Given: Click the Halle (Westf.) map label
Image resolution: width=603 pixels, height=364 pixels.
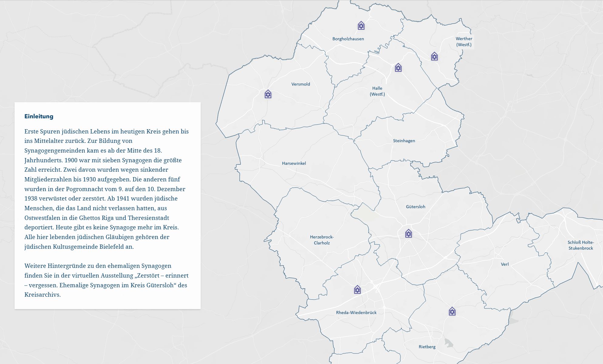Looking at the screenshot, I should (x=377, y=91).
